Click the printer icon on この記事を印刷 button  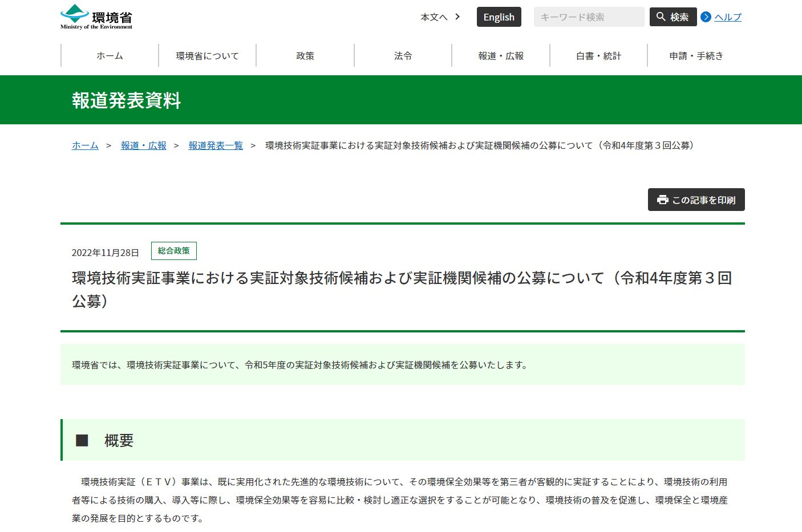(662, 200)
